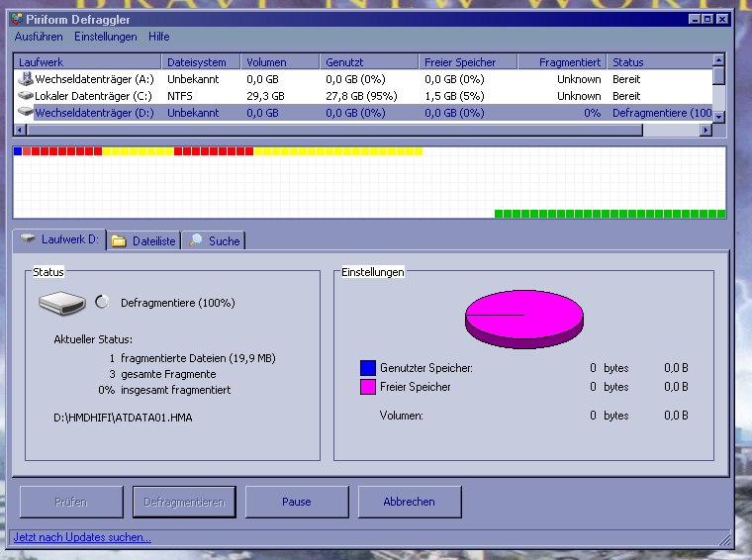Open the Einstellungen menu

[x=105, y=37]
